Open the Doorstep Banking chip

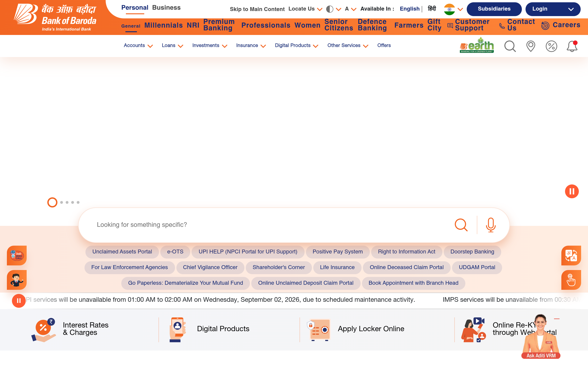[x=472, y=252]
